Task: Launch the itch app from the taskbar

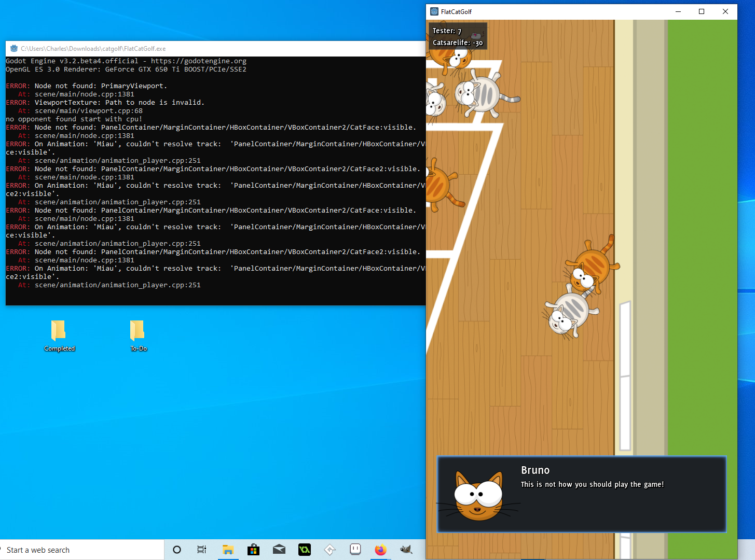Action: tap(355, 549)
